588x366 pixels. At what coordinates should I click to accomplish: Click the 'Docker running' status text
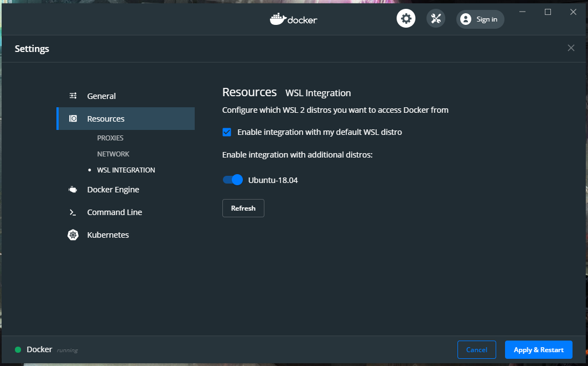click(52, 350)
